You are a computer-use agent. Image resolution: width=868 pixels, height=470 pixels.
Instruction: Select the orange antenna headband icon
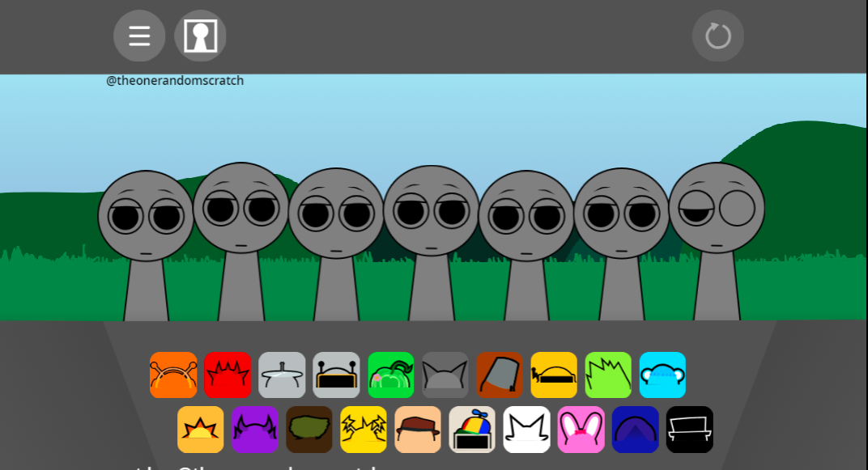pos(173,375)
